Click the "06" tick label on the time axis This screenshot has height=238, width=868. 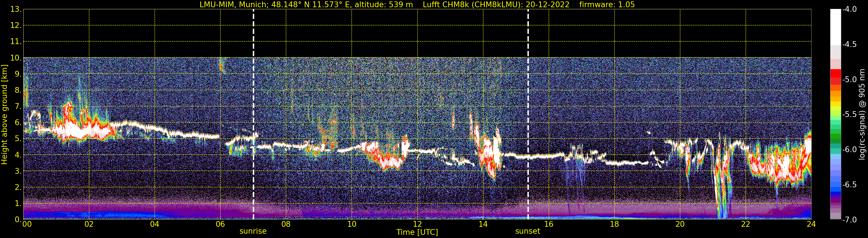[x=220, y=224]
